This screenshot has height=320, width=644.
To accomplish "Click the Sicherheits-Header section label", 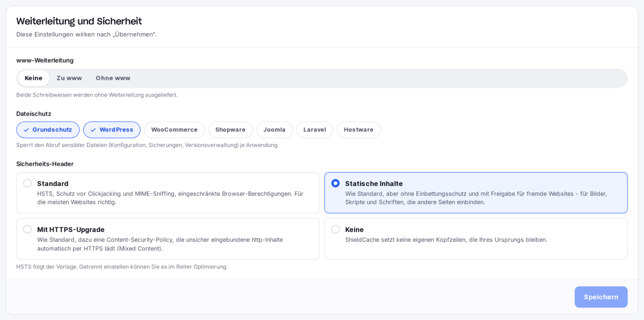I will click(x=45, y=164).
